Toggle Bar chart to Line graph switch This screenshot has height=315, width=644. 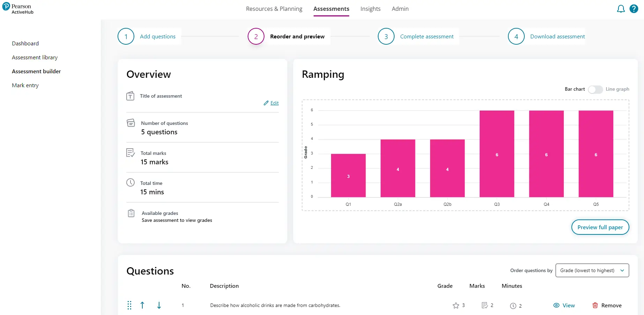point(595,89)
